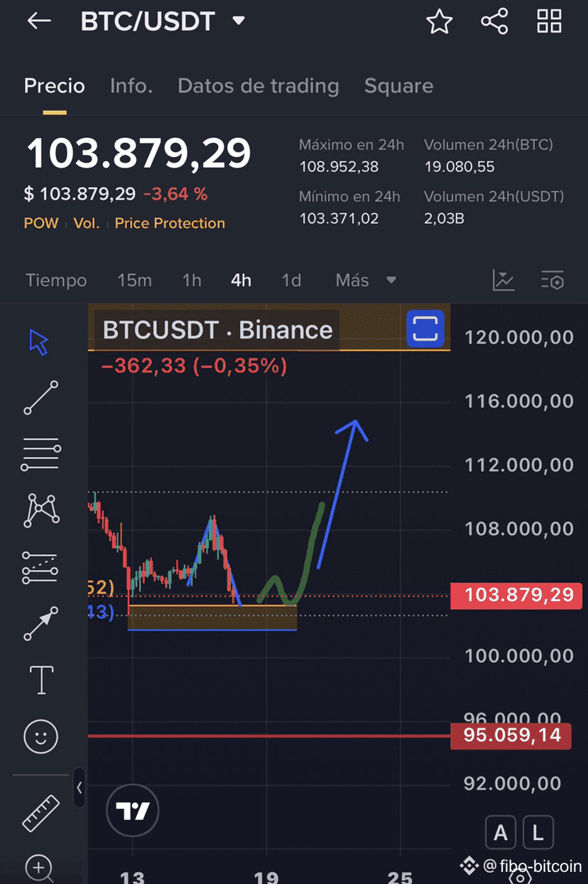Viewport: 588px width, 884px height.
Task: Open the Square tab
Action: click(398, 86)
